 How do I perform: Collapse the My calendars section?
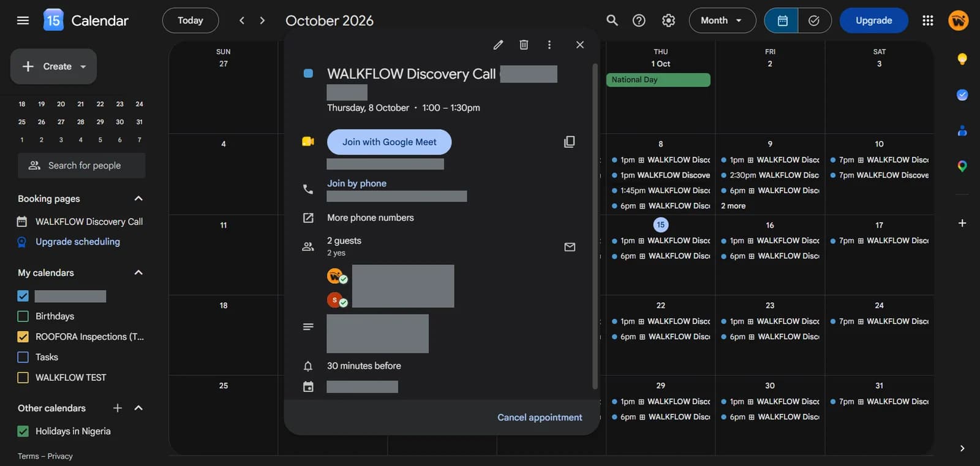(138, 272)
